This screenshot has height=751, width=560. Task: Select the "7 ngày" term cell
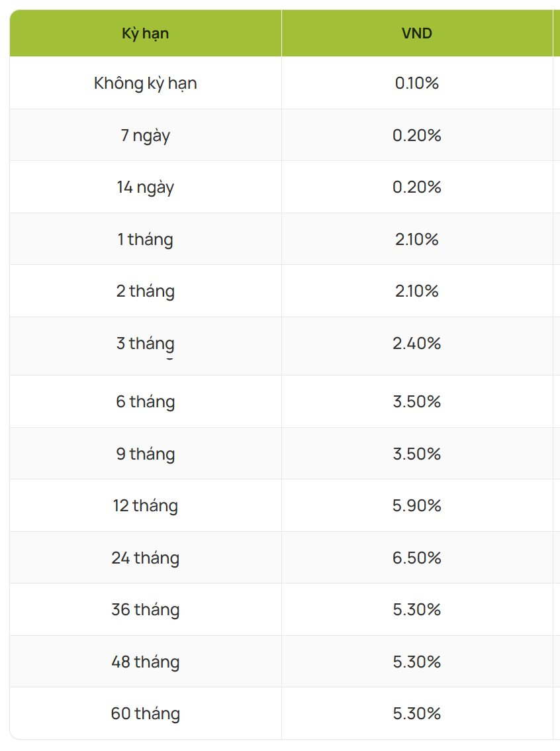145,136
